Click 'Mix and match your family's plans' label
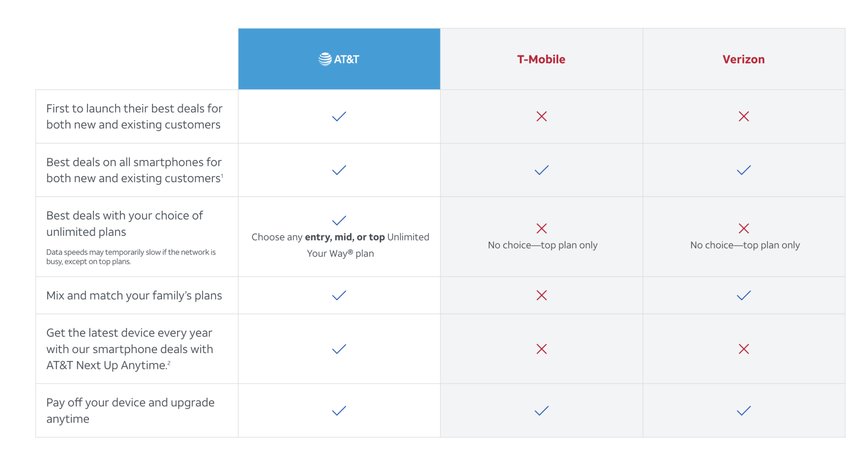 pos(134,296)
